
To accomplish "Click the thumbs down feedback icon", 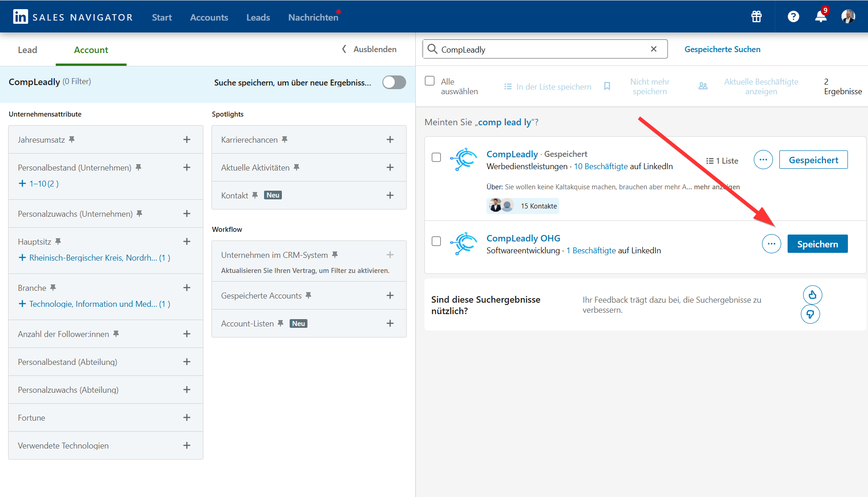I will (x=810, y=314).
